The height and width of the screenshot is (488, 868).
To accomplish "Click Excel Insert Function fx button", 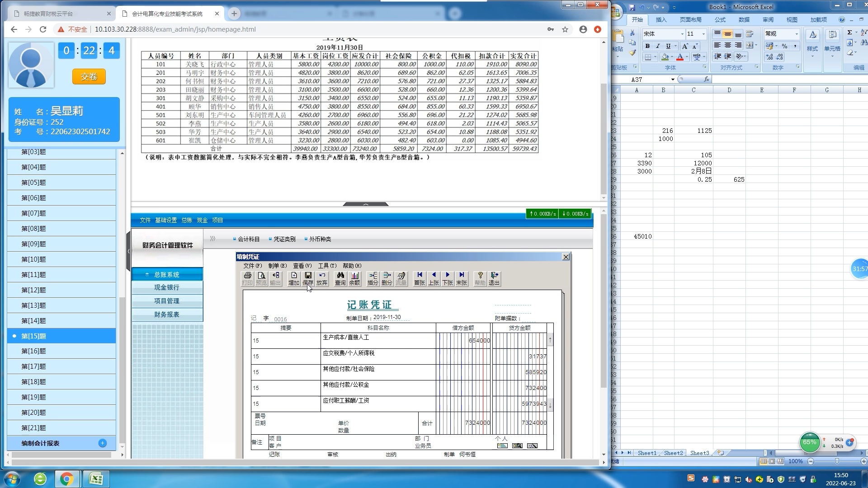I will point(706,80).
